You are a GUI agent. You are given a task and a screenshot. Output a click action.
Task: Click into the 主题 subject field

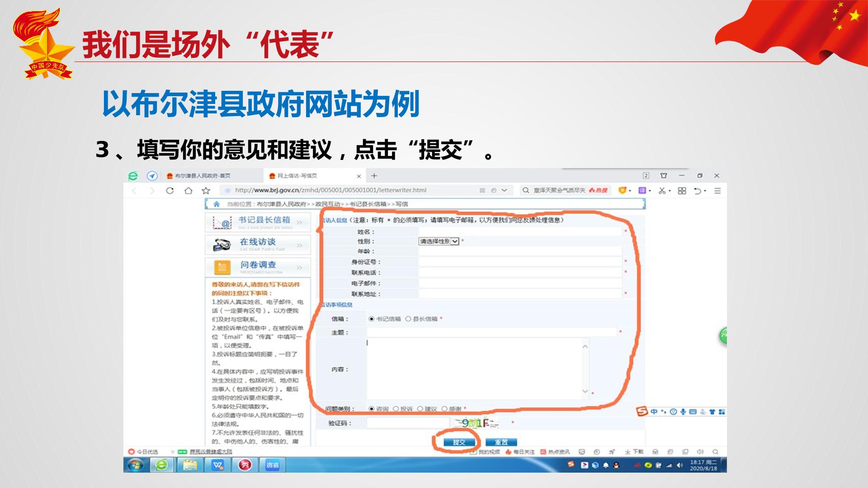pyautogui.click(x=491, y=333)
